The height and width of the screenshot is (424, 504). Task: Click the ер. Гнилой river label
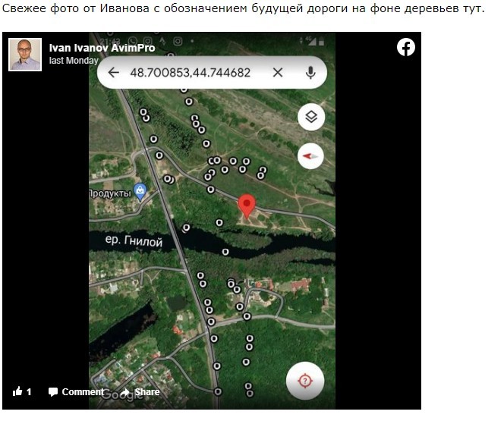point(134,240)
